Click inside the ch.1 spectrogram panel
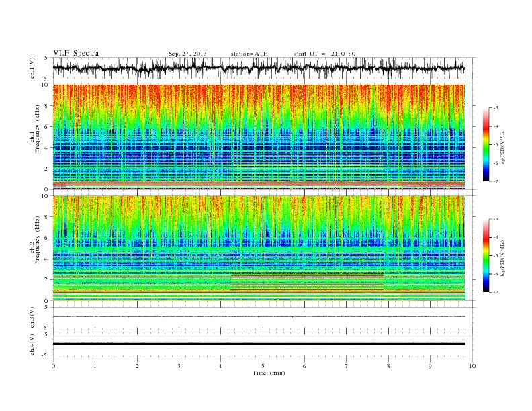Screen dimensions: 532x411 259,137
